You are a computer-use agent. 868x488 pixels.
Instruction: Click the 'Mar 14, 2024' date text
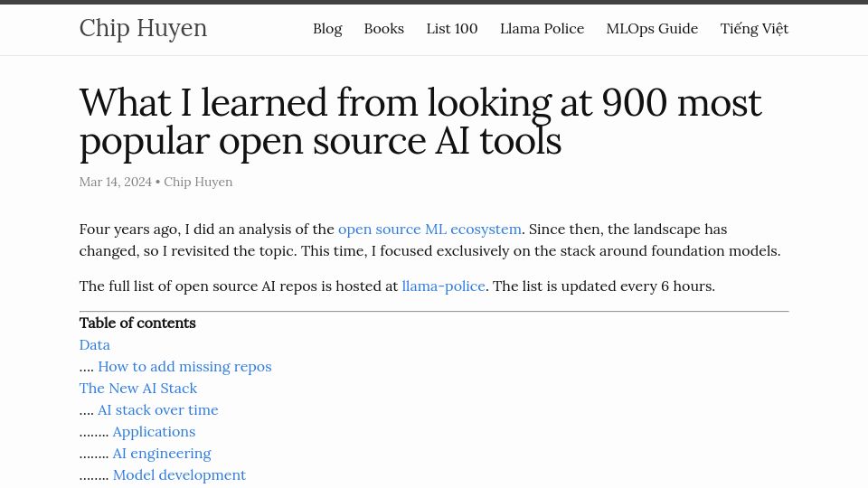(115, 182)
